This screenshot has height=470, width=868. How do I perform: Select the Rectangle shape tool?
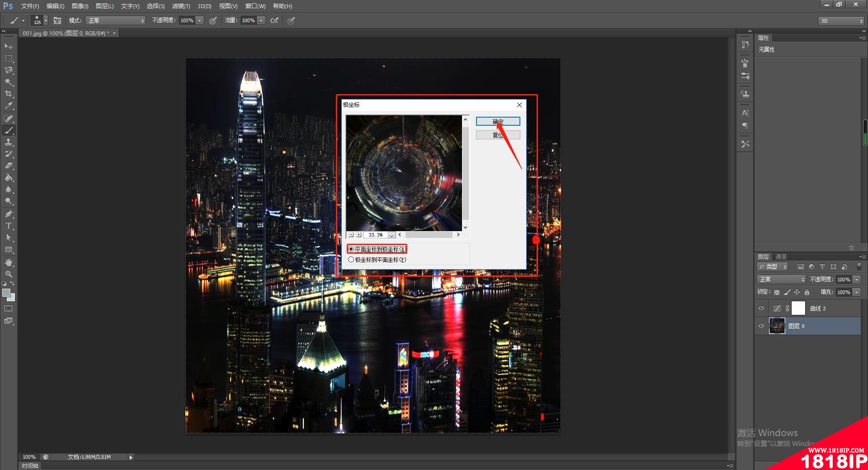pos(9,250)
